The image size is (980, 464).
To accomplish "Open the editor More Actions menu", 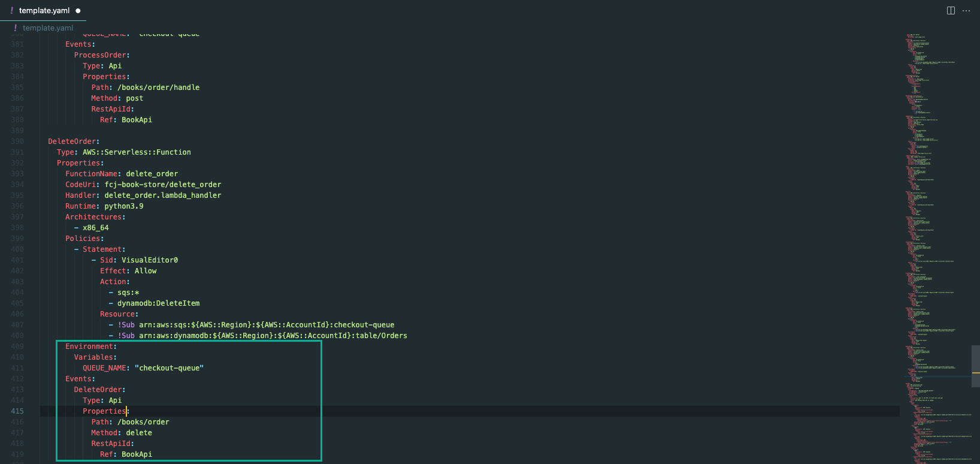I will (966, 11).
